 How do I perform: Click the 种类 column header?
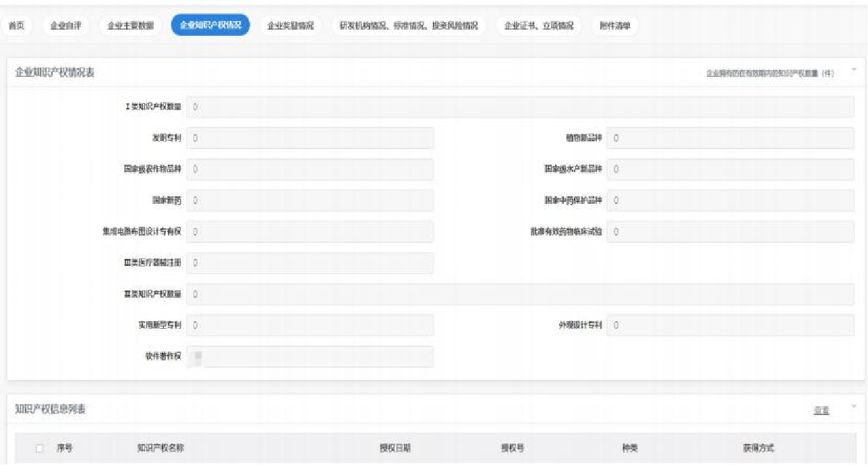pos(630,448)
